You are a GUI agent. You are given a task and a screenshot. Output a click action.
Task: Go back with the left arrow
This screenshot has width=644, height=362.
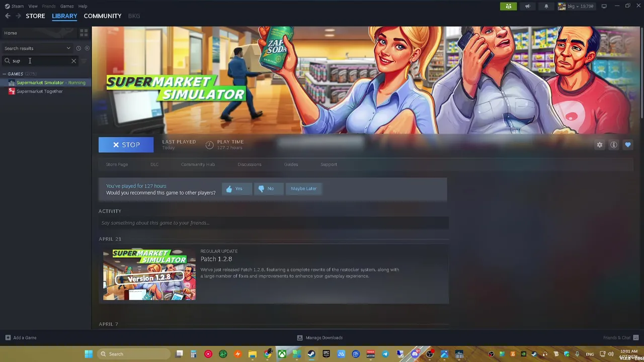(8, 16)
